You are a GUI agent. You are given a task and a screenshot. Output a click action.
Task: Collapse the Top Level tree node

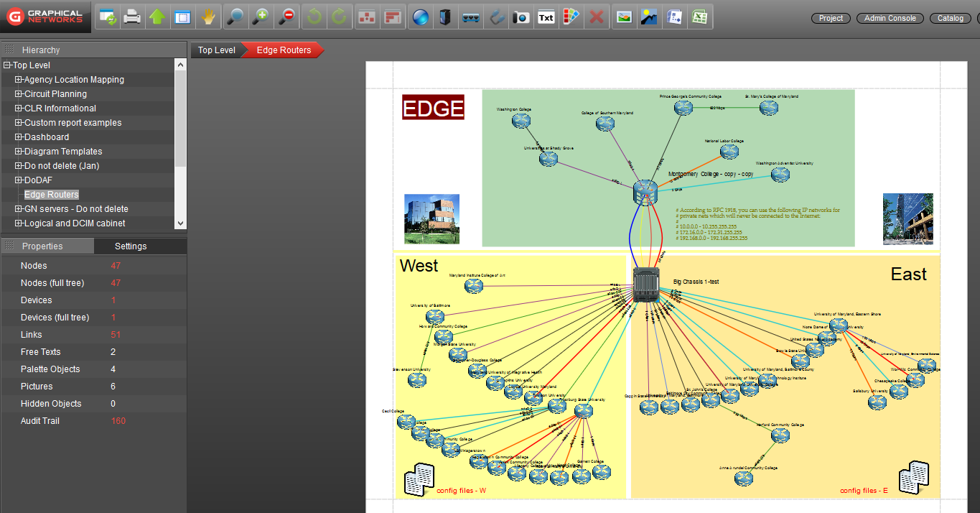(x=7, y=65)
